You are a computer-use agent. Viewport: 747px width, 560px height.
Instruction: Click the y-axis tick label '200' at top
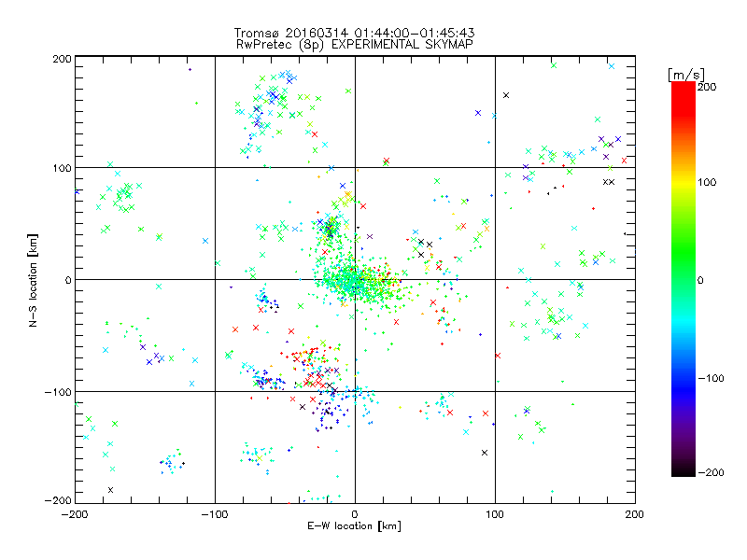pyautogui.click(x=62, y=59)
